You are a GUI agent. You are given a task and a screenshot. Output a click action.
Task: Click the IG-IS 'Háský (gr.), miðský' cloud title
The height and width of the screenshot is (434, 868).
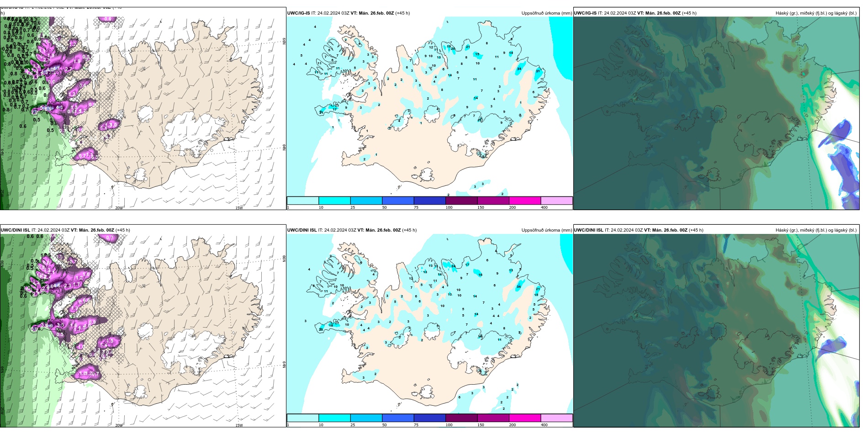coord(816,13)
